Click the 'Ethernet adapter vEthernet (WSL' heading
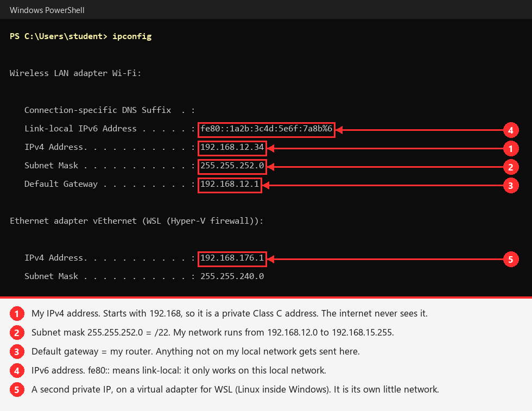This screenshot has width=532, height=411. 136,221
